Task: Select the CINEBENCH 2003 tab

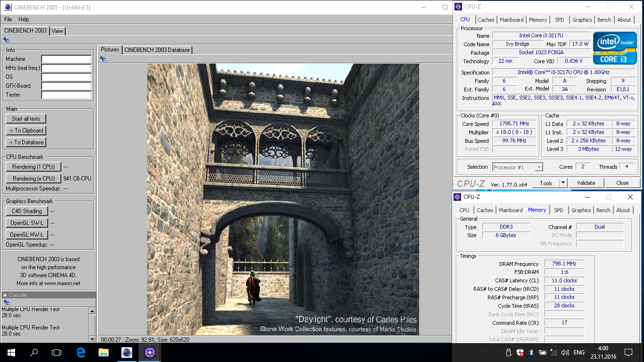Action: [x=25, y=30]
